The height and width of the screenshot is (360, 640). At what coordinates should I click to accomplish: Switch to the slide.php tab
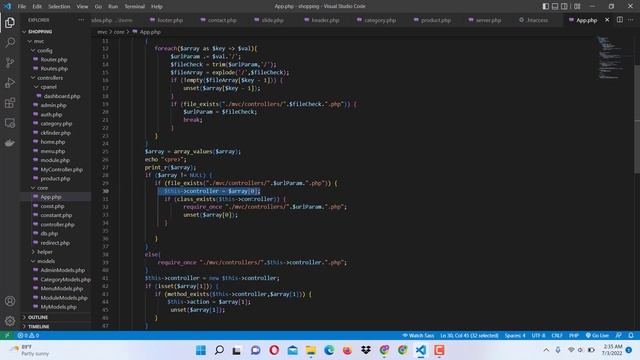tap(269, 20)
